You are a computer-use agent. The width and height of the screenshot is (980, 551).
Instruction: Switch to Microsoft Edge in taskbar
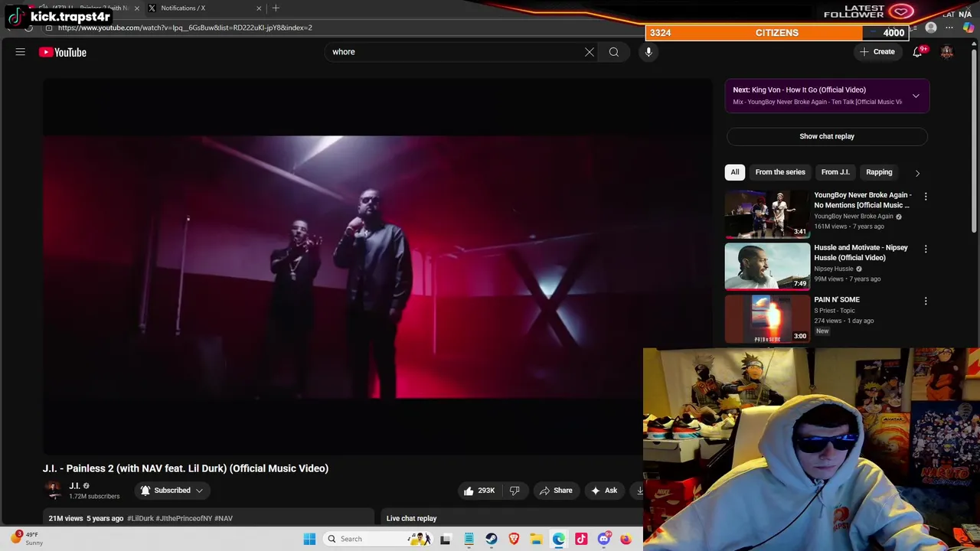[x=559, y=539]
